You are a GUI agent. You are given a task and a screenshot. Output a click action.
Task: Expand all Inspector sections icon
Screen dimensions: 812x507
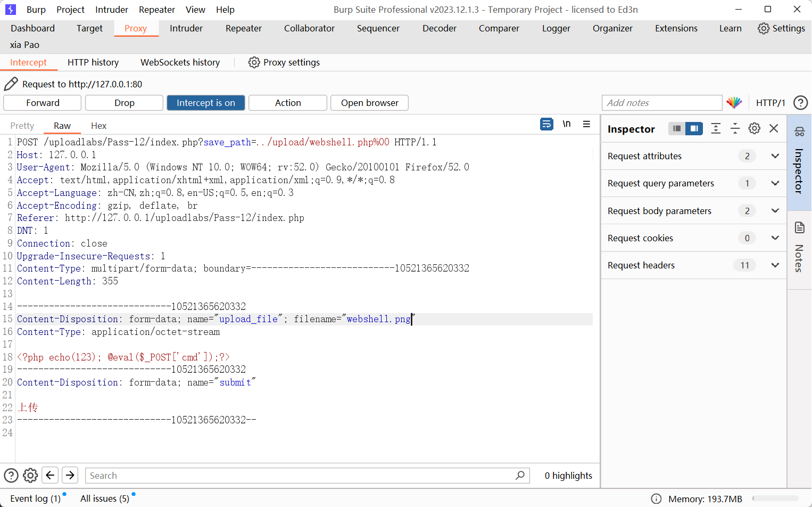(716, 128)
